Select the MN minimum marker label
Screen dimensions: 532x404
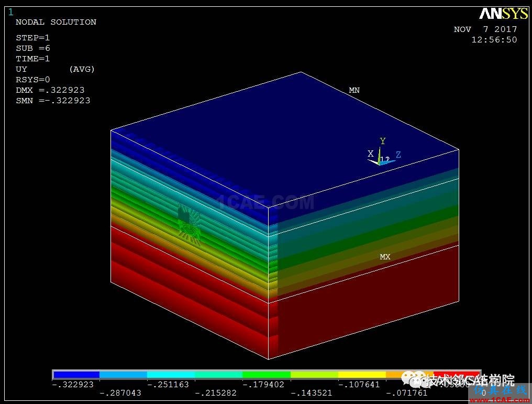pos(354,90)
